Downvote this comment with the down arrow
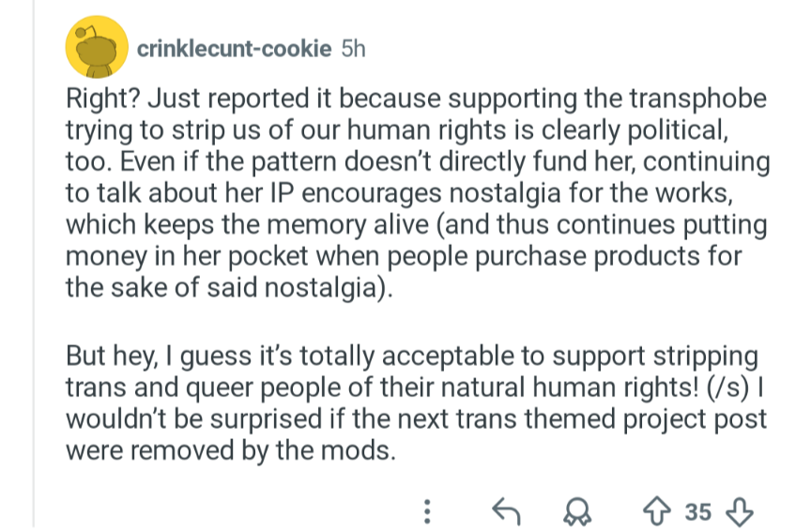 tap(740, 511)
